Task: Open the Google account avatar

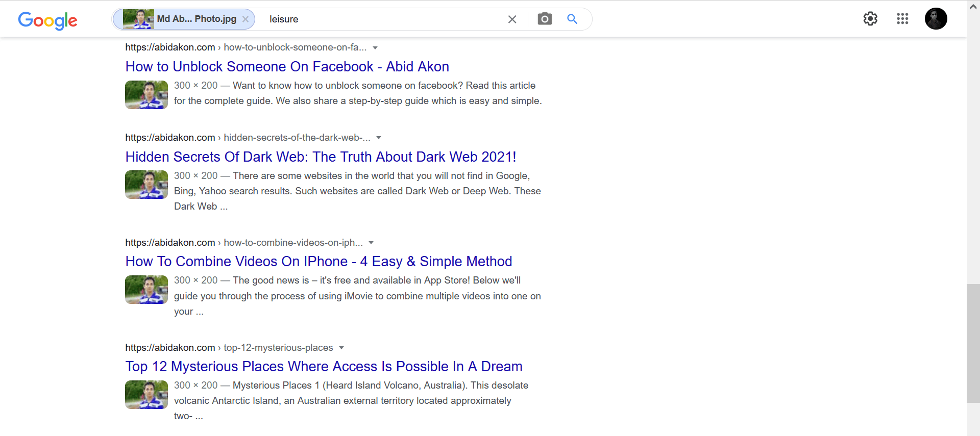Action: (936, 19)
